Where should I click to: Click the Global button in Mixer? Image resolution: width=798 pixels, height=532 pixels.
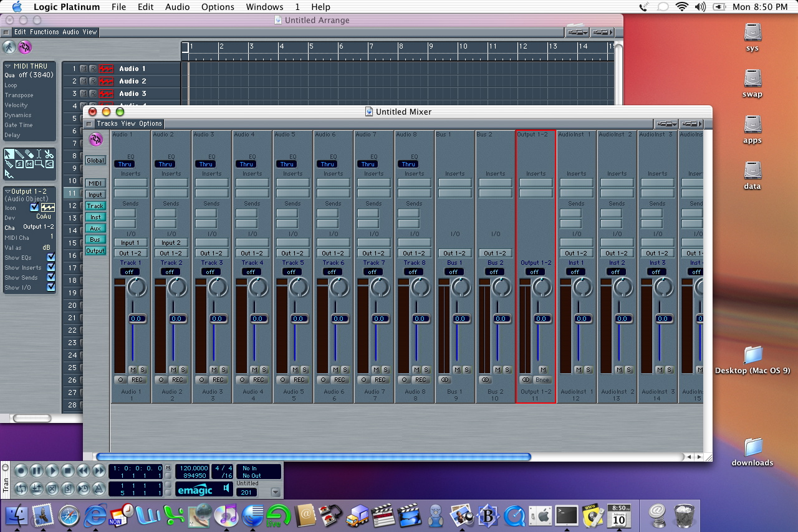pos(95,160)
